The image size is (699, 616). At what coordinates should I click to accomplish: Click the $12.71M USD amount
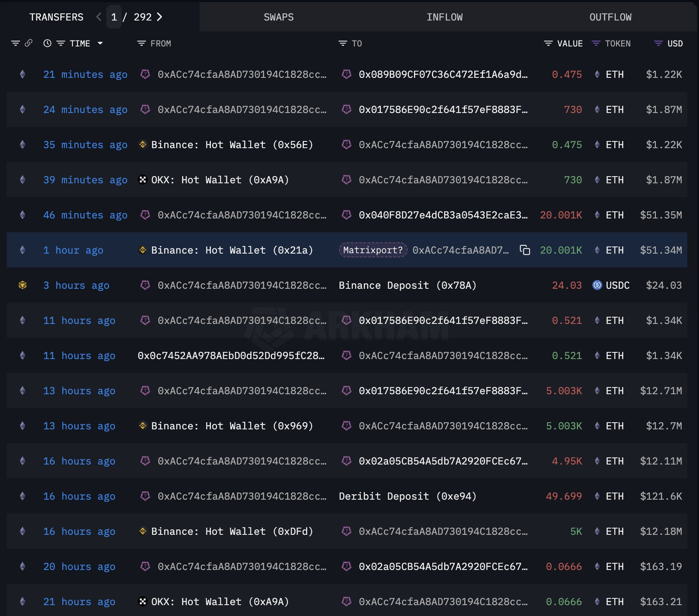click(661, 391)
